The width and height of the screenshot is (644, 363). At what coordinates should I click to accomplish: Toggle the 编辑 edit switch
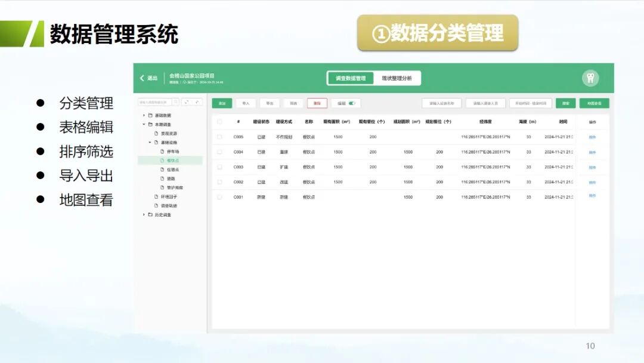click(352, 103)
